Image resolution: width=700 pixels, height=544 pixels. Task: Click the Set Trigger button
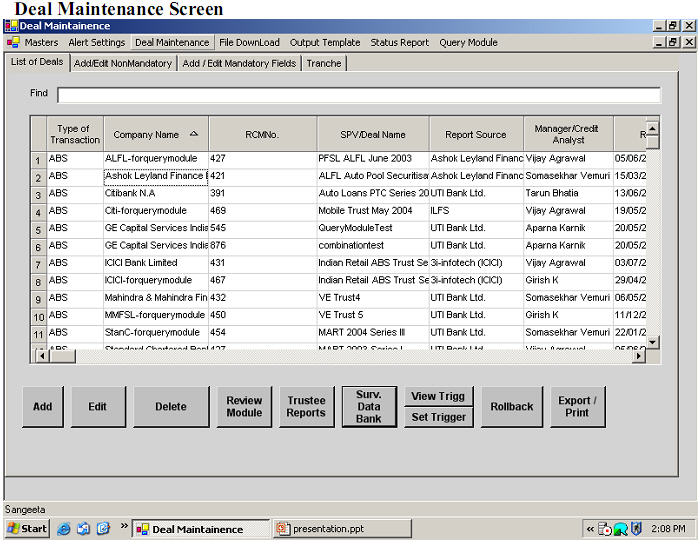click(x=438, y=417)
